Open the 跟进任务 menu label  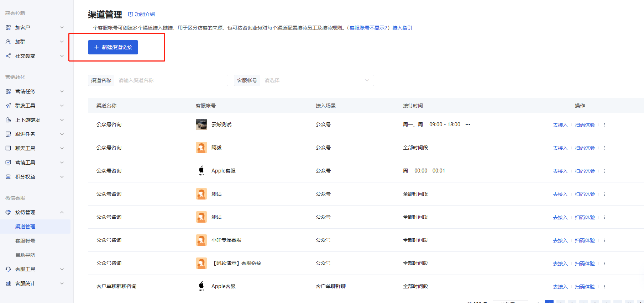25,134
